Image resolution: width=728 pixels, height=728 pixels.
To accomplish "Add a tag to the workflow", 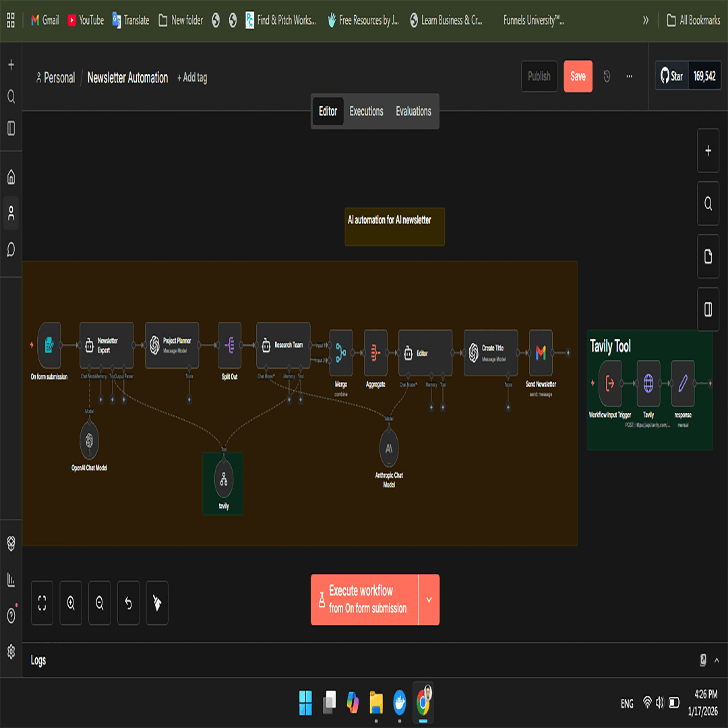I will [192, 78].
